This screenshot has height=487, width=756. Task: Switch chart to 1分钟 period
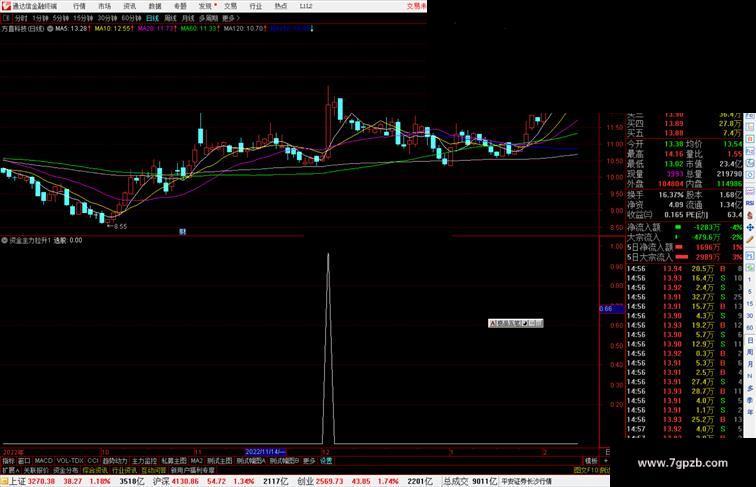click(40, 18)
